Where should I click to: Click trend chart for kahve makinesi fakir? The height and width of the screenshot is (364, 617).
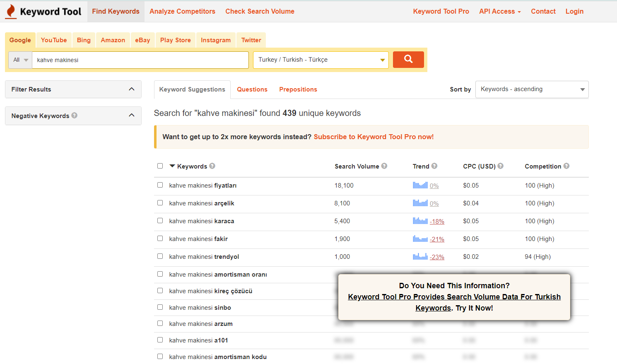(420, 239)
